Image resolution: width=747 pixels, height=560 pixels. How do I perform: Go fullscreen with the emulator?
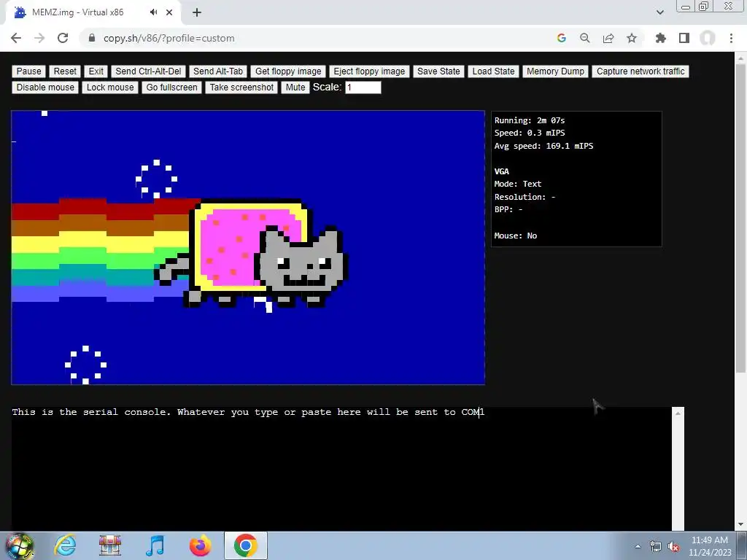[171, 87]
